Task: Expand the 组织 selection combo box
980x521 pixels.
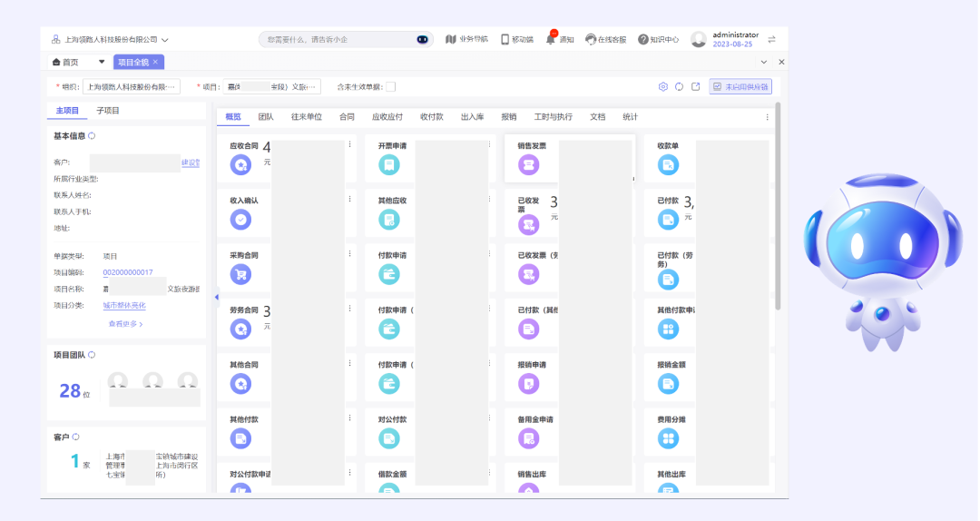Action: 132,87
